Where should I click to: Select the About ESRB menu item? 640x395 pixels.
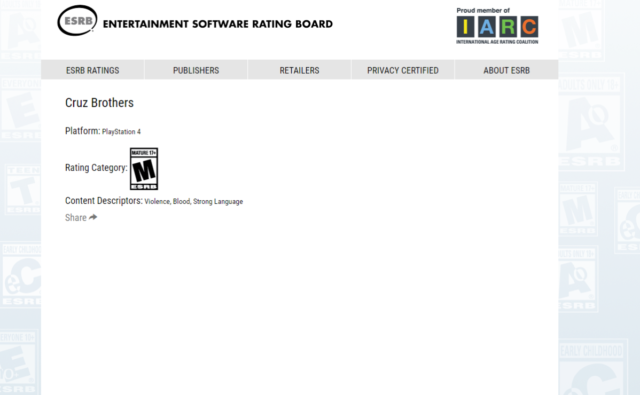(x=507, y=70)
